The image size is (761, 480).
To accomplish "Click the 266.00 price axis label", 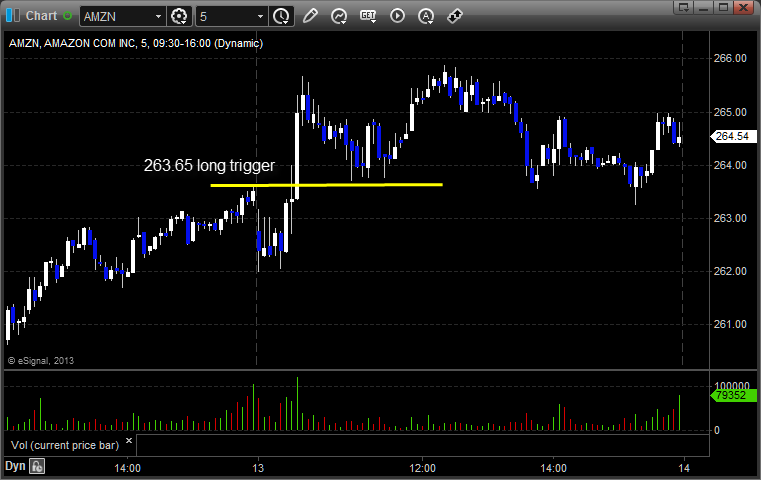I will tap(730, 58).
